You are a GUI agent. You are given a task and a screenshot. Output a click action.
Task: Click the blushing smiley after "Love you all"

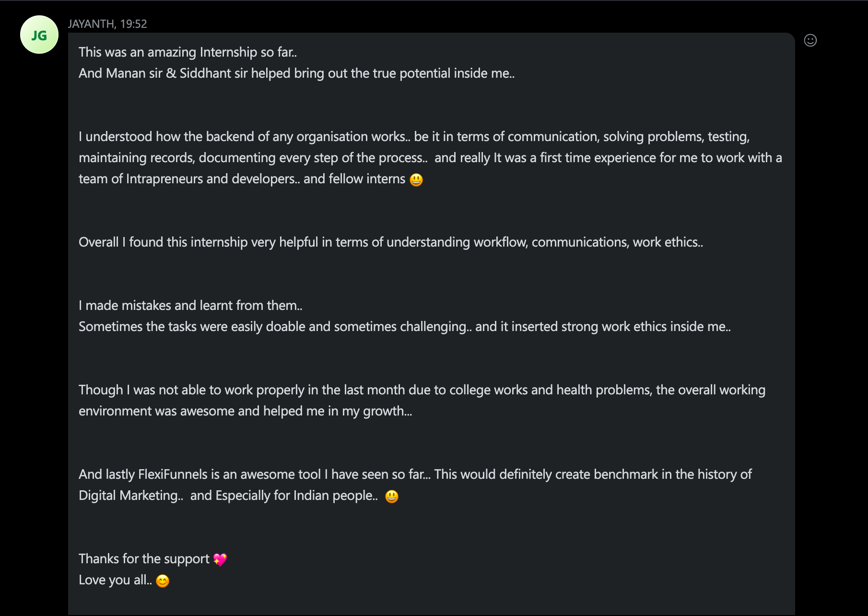(x=163, y=580)
